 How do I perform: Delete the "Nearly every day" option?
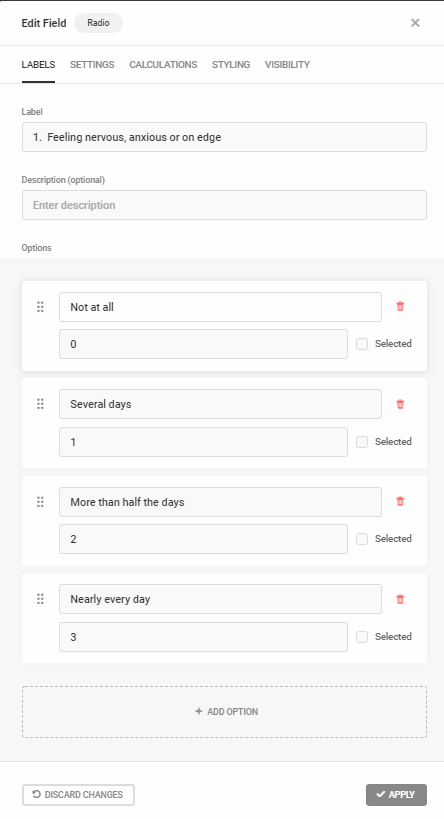pos(400,599)
